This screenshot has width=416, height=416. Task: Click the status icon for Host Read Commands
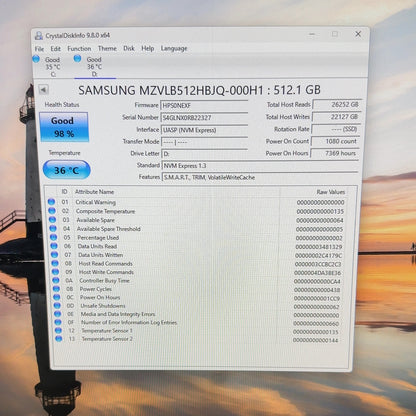click(x=55, y=263)
